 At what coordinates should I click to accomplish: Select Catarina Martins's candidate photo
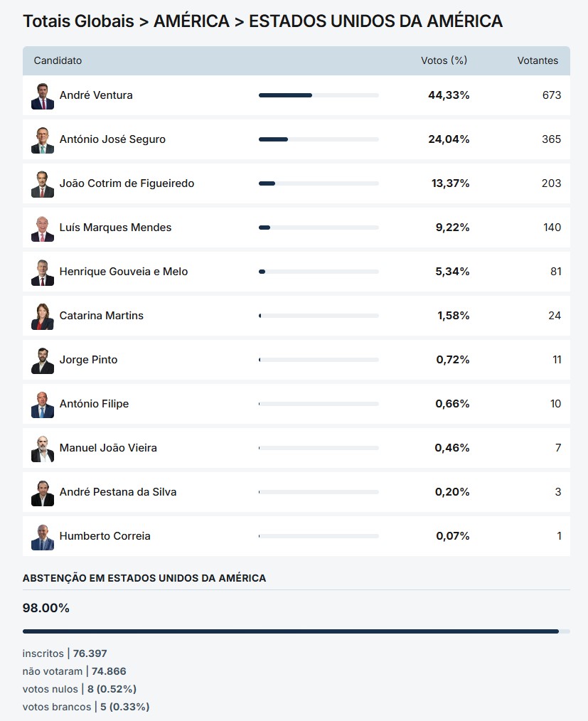[43, 316]
